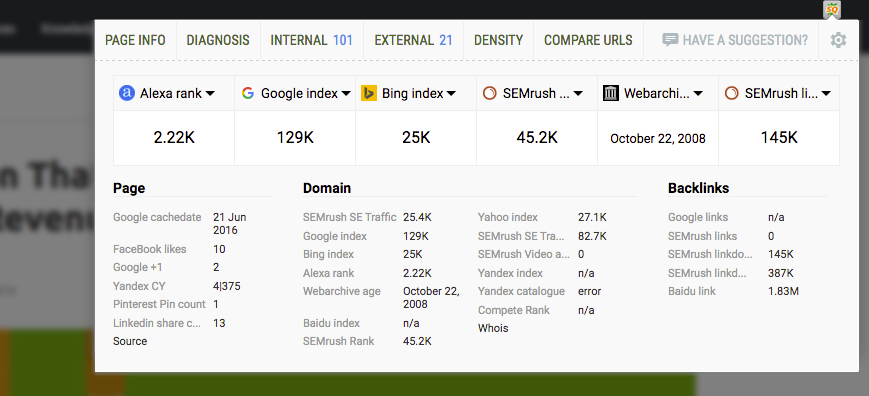Click the SEOquake extension icon in toolbar
This screenshot has width=869, height=396.
(x=832, y=9)
